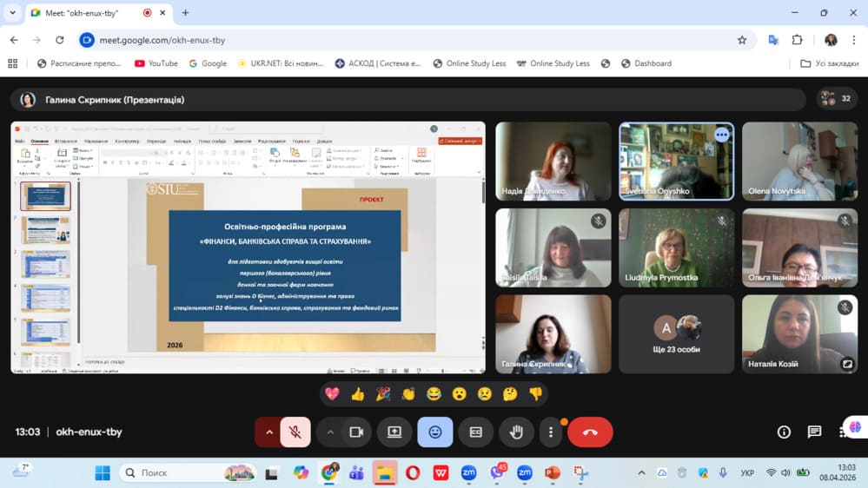Unmute the microphone in the call bar

coord(295,432)
